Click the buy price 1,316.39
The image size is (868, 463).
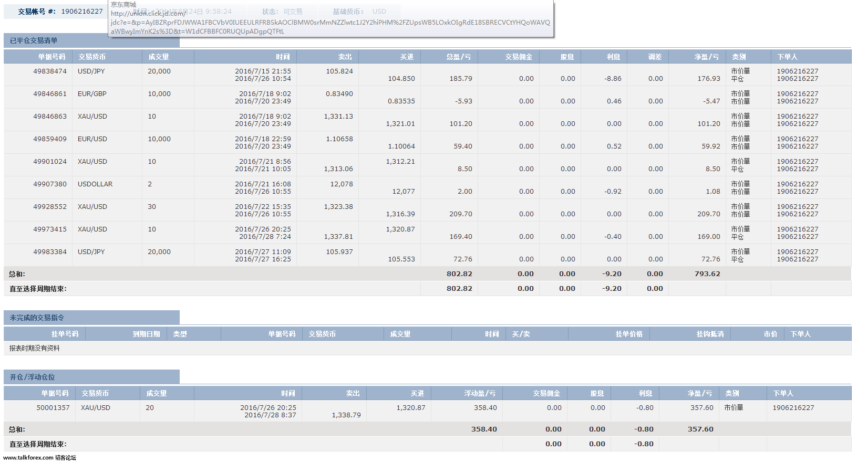coord(400,214)
